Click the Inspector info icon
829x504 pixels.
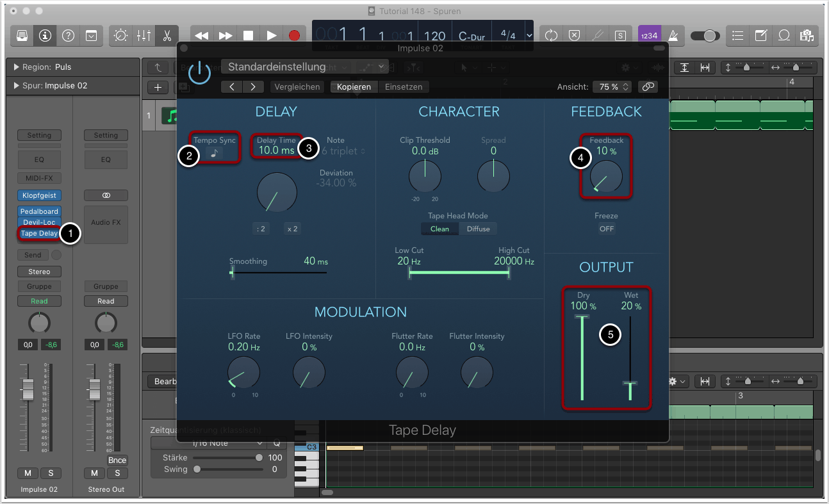coord(45,36)
